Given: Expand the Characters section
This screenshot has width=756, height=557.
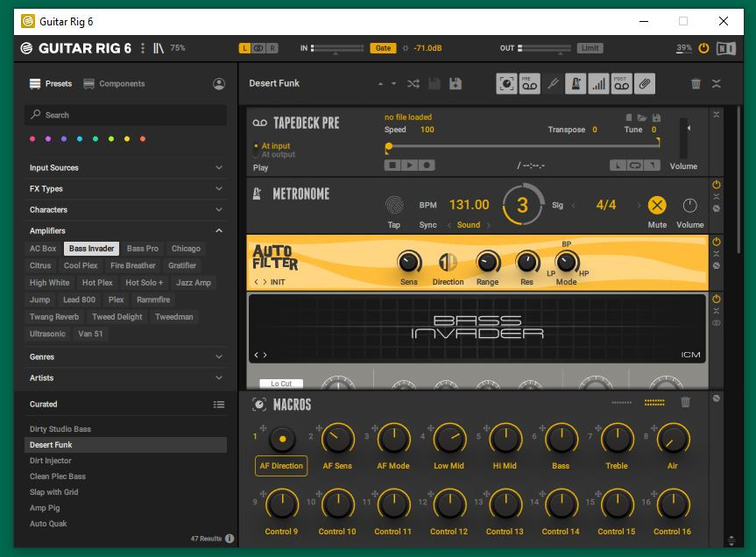Looking at the screenshot, I should [x=125, y=209].
